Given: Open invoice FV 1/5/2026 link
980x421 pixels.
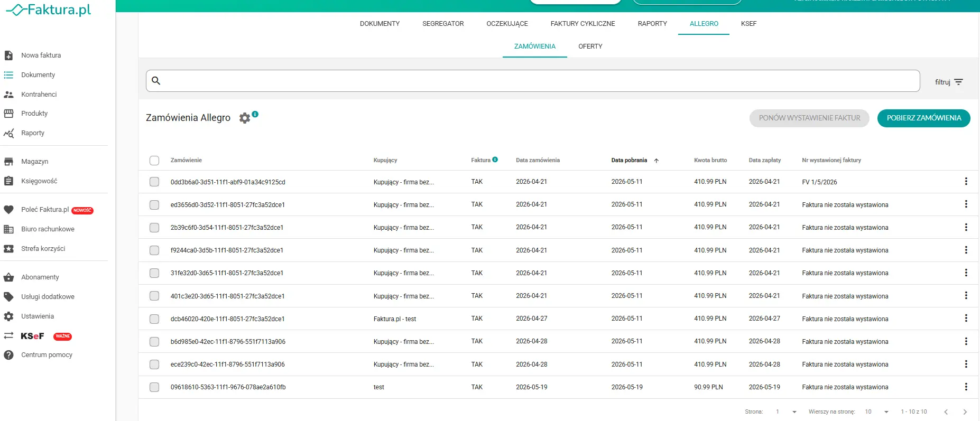Looking at the screenshot, I should click(x=819, y=182).
